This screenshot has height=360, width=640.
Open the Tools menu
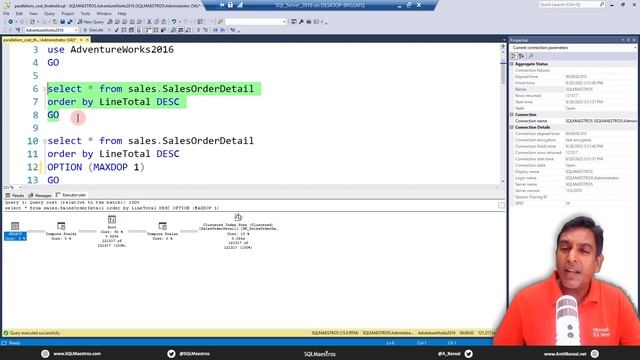[x=85, y=13]
